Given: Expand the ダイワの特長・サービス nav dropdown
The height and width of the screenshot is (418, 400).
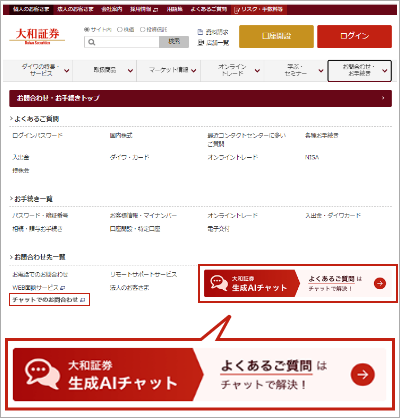Looking at the screenshot, I should coord(66,71).
